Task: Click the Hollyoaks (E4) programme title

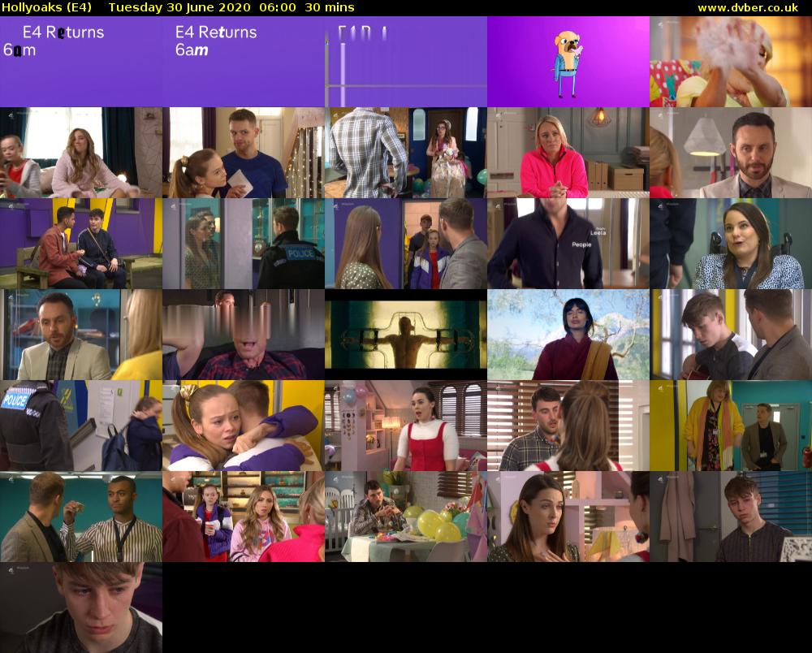Action: 45,7
